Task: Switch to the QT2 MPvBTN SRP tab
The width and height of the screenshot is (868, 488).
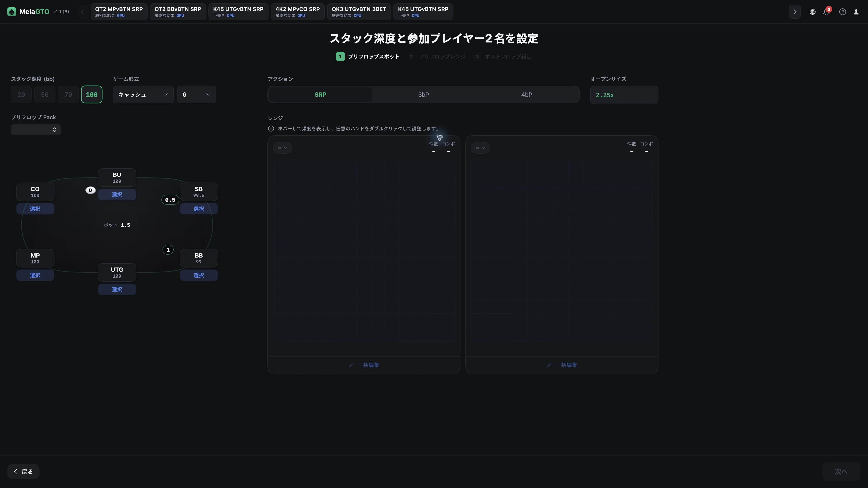Action: coord(119,12)
